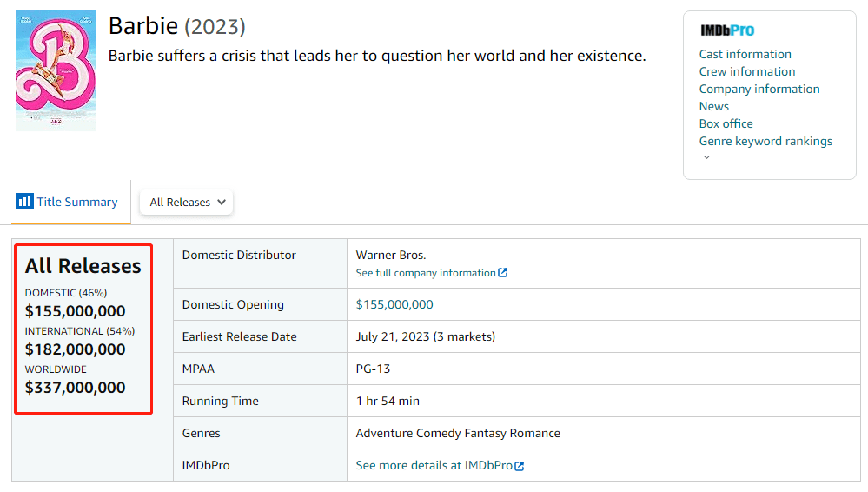Image resolution: width=868 pixels, height=492 pixels.
Task: Go to Crew information
Action: coord(746,71)
